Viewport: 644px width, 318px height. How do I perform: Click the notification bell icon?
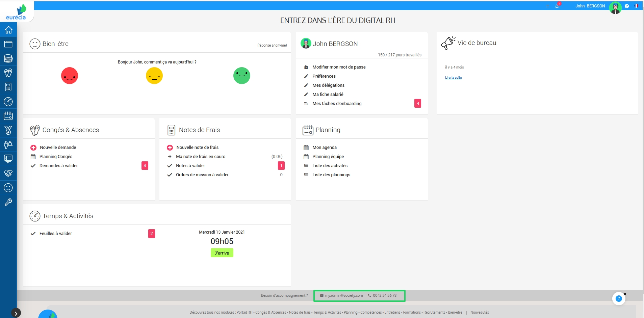click(x=557, y=6)
